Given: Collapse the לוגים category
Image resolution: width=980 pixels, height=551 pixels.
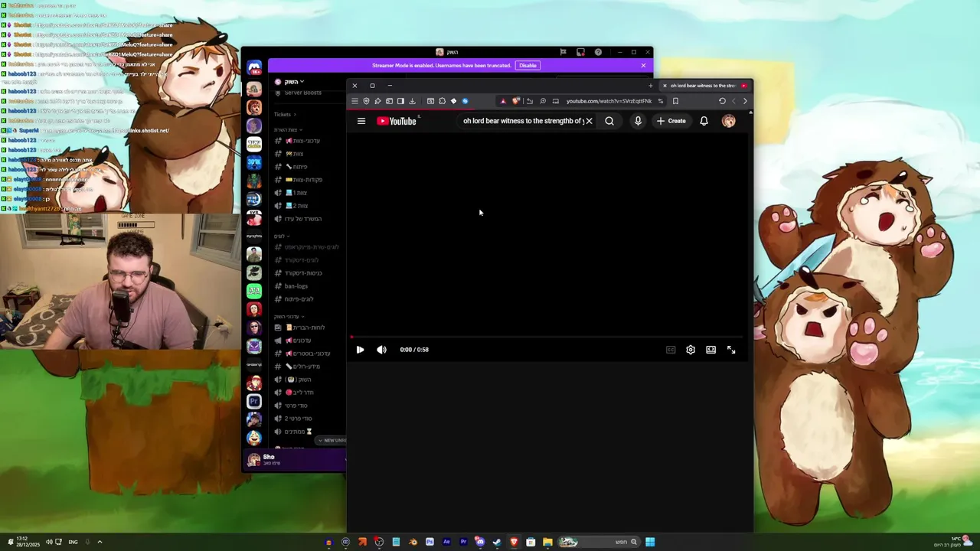Looking at the screenshot, I should (x=282, y=236).
